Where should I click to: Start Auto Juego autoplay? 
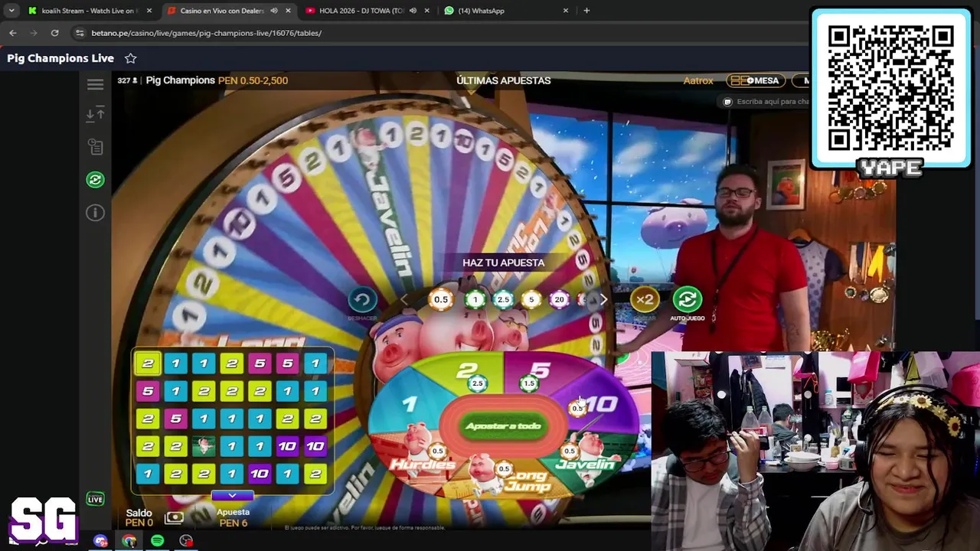click(687, 300)
